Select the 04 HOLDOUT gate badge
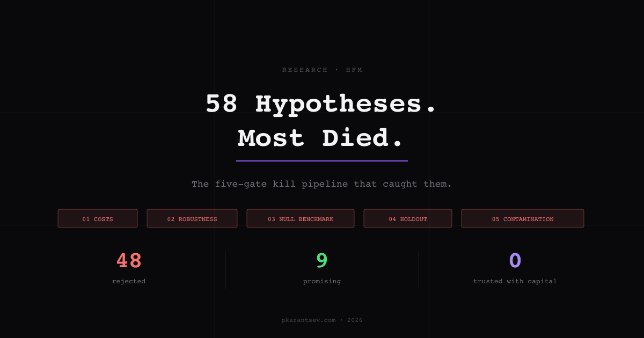The image size is (644, 338). [x=408, y=218]
